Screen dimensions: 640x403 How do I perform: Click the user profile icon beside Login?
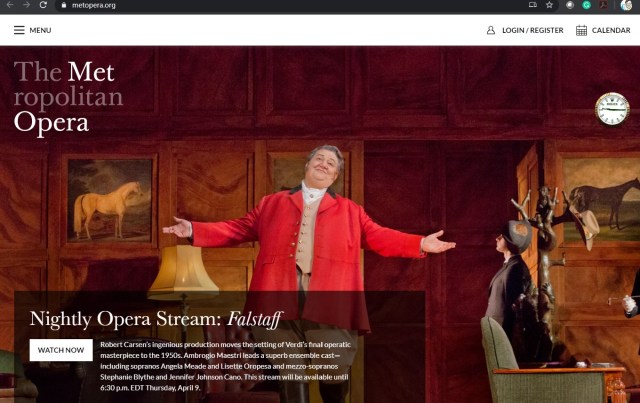click(491, 30)
